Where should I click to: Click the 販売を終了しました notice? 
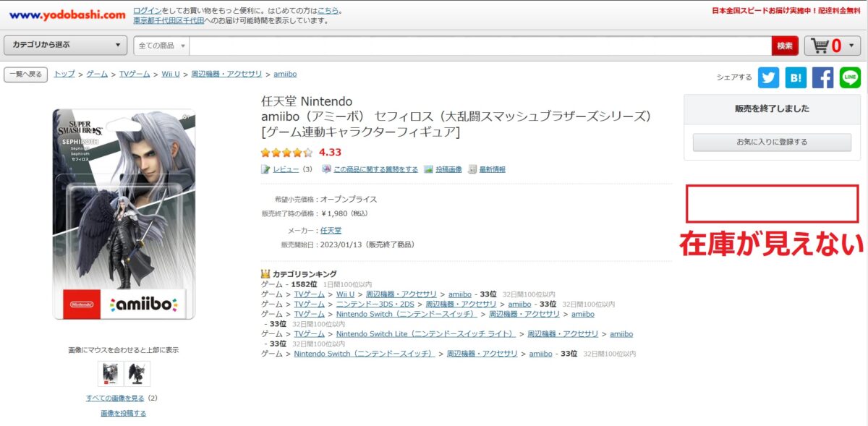[772, 108]
